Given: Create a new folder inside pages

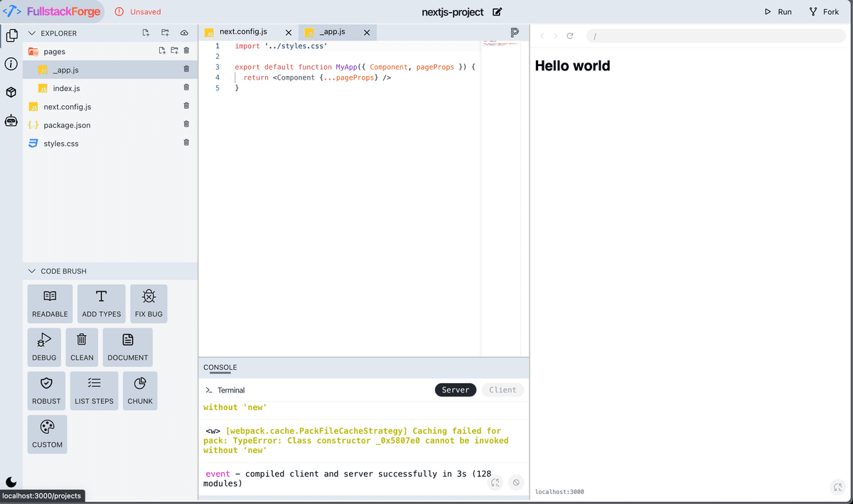Looking at the screenshot, I should (174, 50).
